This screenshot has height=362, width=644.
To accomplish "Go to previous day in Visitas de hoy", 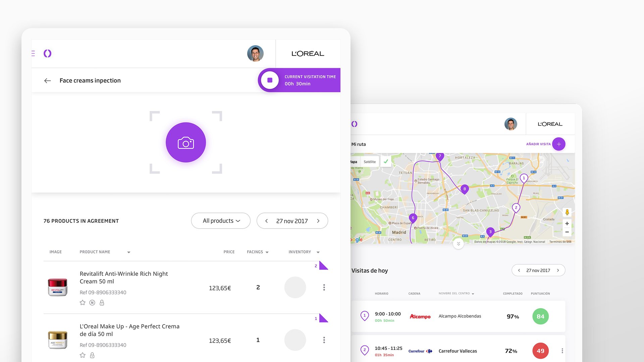I will 519,270.
